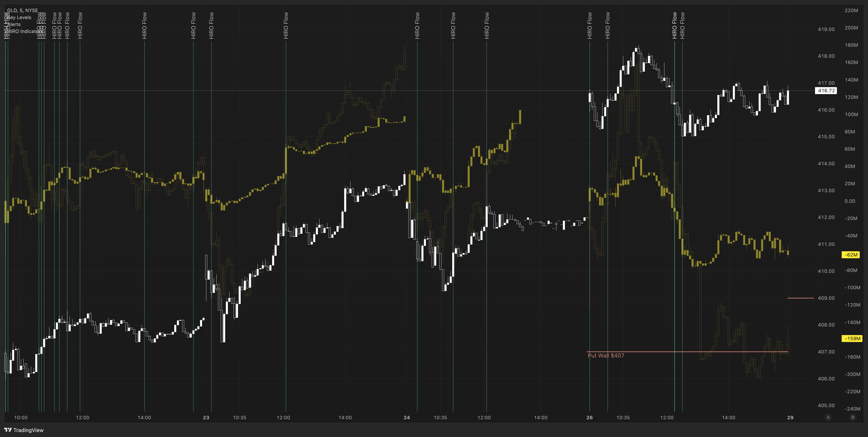Click the B scale button
Screen dimensions: 868x437
pyautogui.click(x=853, y=417)
